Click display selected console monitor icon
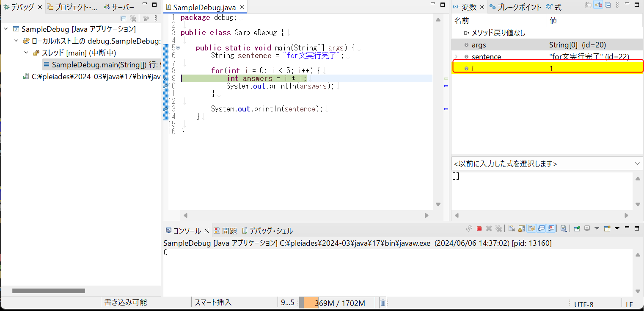This screenshot has width=644, height=311. tap(587, 228)
